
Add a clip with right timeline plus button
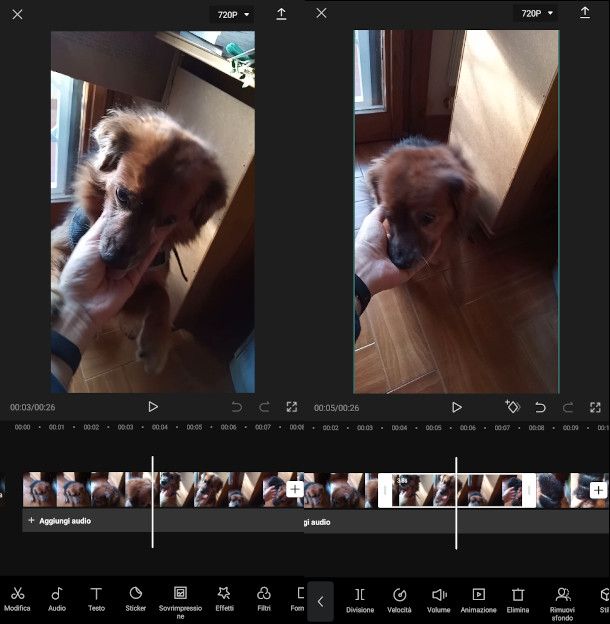coord(598,490)
